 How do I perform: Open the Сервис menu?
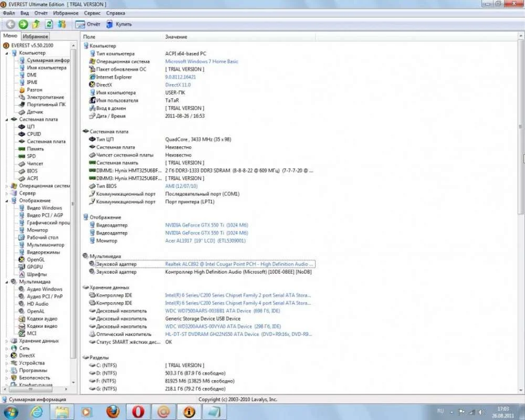tap(92, 13)
